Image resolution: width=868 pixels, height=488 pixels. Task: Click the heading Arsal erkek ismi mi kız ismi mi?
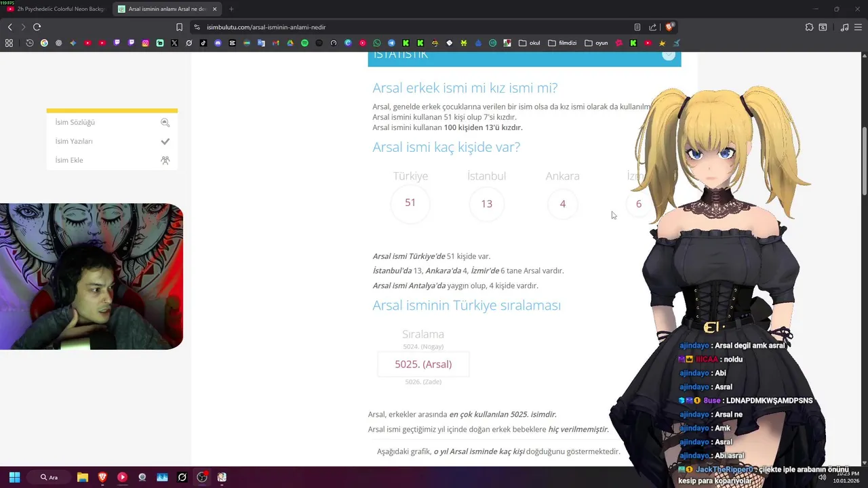pyautogui.click(x=465, y=88)
